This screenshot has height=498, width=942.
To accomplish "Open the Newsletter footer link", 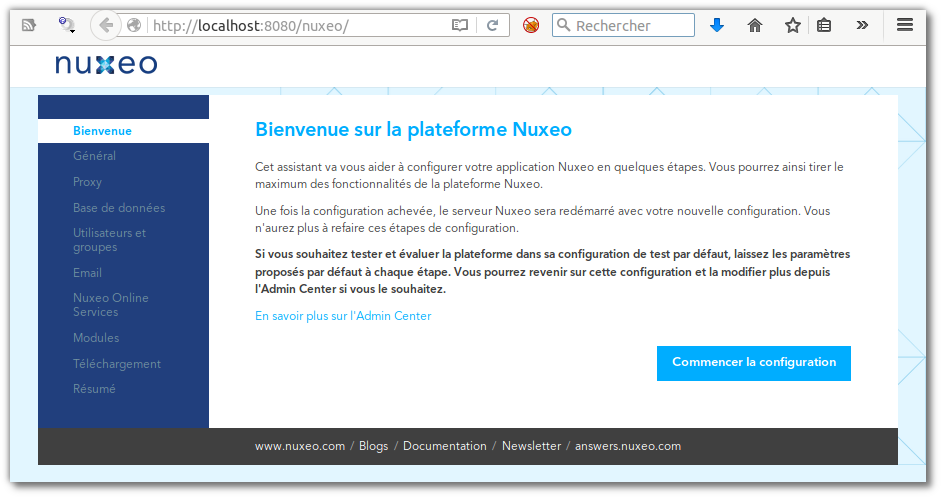I will pos(531,446).
